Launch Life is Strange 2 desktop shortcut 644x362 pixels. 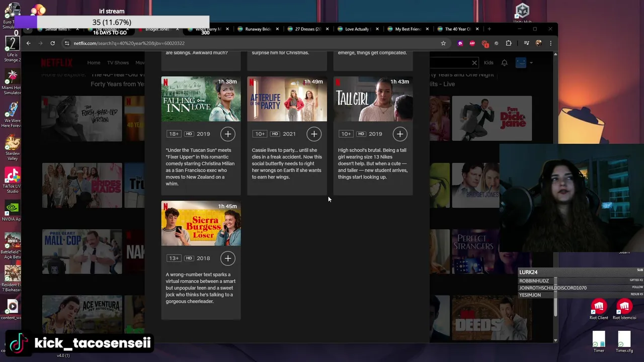[x=13, y=49]
